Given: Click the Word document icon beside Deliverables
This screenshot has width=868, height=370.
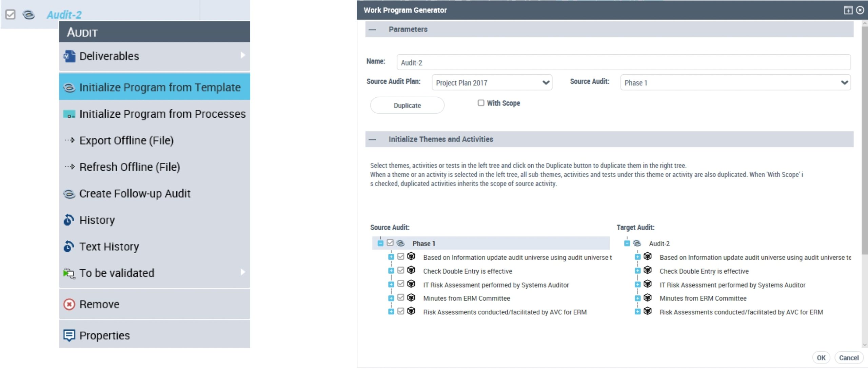Looking at the screenshot, I should click(69, 56).
